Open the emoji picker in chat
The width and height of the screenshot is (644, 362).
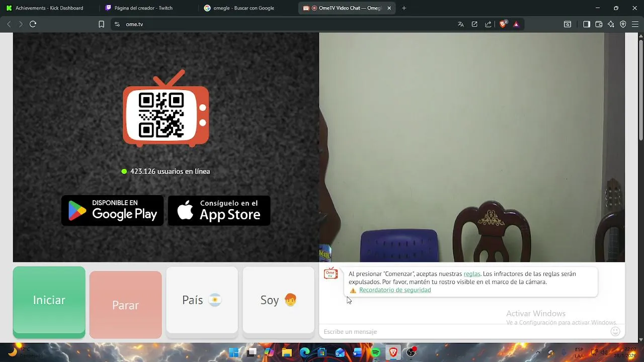(615, 331)
